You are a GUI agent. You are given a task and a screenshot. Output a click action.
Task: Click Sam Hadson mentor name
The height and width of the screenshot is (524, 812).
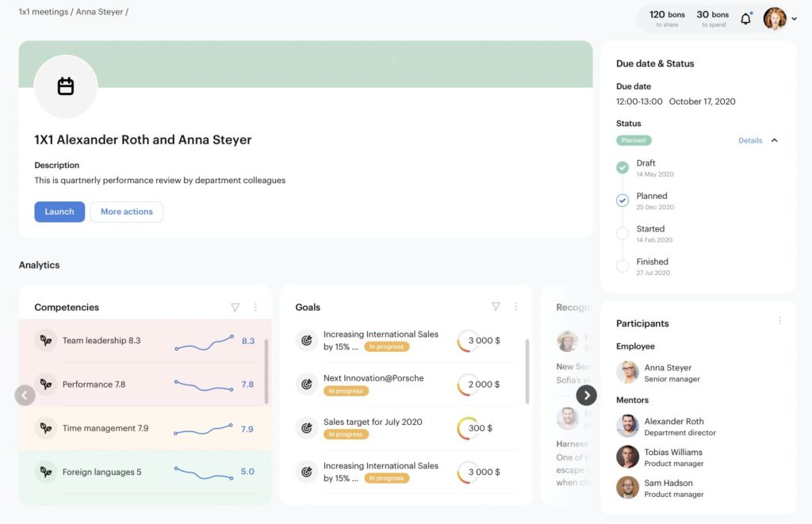[668, 483]
